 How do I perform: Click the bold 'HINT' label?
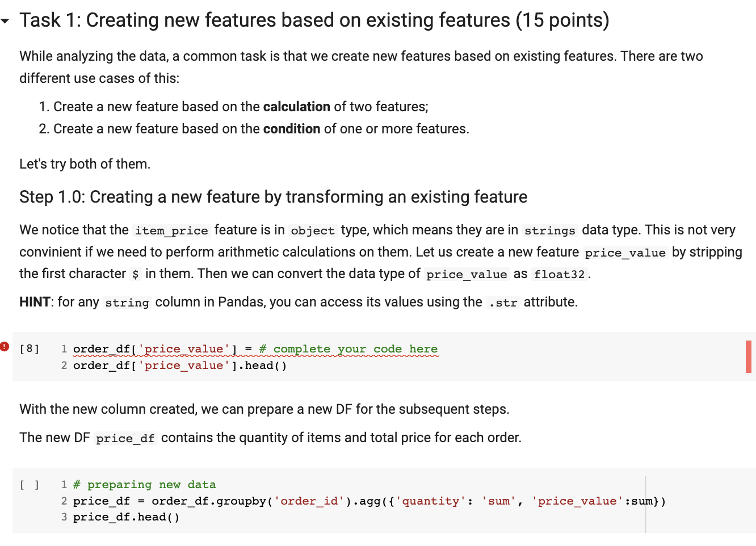[34, 301]
